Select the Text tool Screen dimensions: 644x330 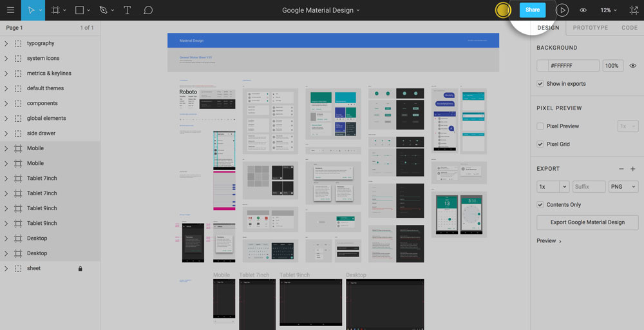(128, 10)
